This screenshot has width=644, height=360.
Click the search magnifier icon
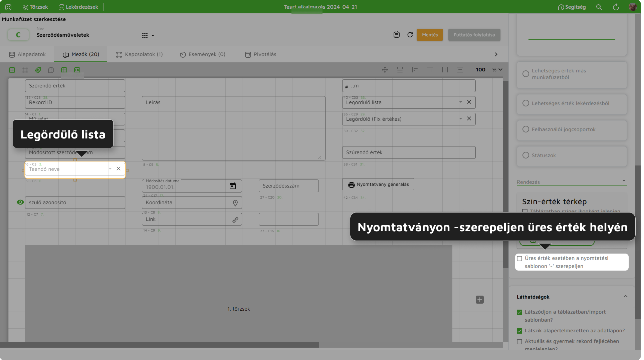pos(599,7)
